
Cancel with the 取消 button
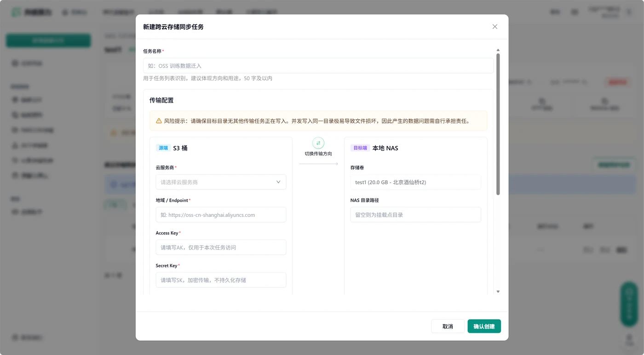[x=448, y=326]
